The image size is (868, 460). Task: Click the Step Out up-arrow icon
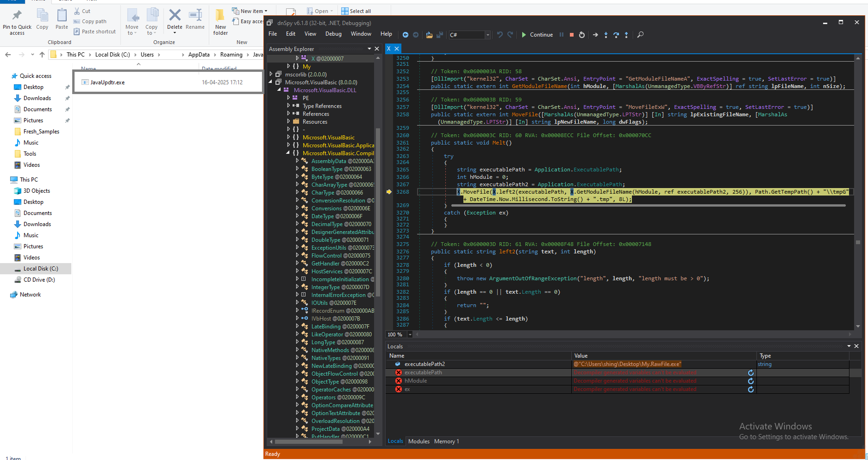point(626,35)
